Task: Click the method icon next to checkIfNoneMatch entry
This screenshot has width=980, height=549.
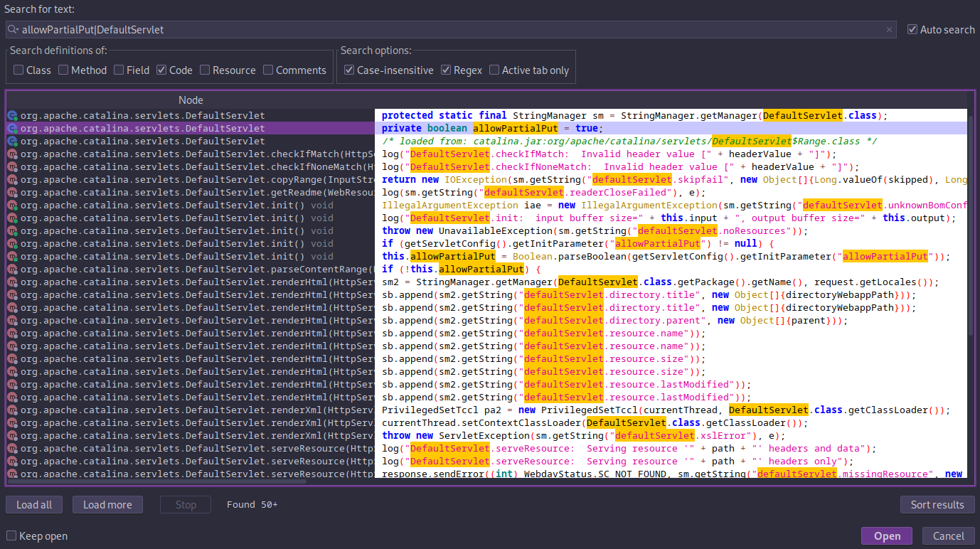Action: (13, 166)
